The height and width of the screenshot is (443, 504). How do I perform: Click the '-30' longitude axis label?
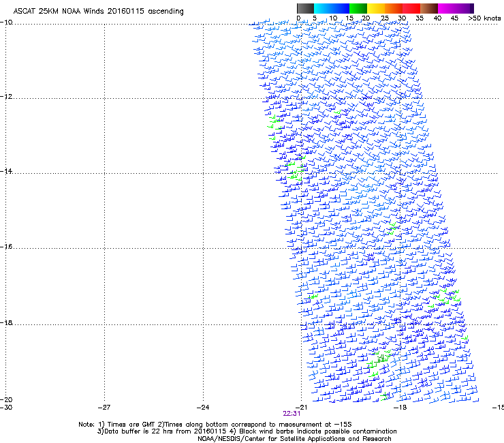6,408
